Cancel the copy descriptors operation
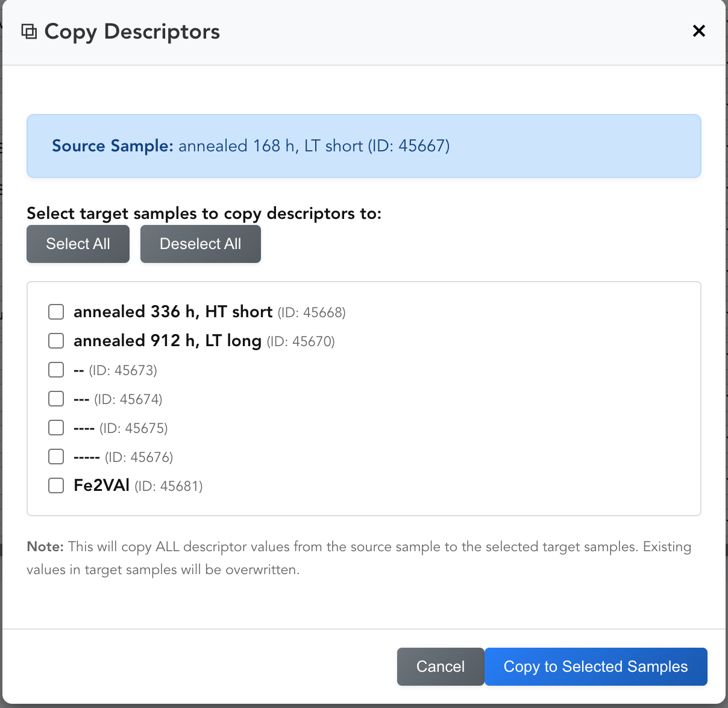 point(441,666)
